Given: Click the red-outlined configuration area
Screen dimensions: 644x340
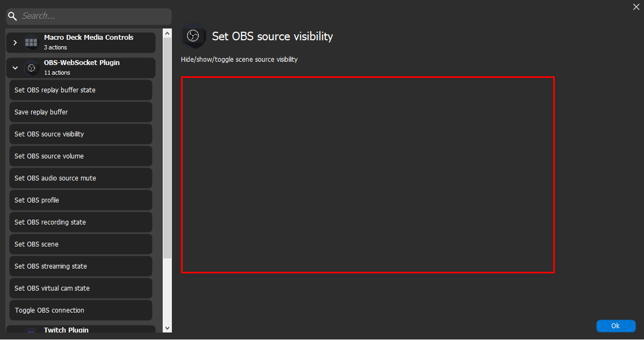Looking at the screenshot, I should [368, 175].
